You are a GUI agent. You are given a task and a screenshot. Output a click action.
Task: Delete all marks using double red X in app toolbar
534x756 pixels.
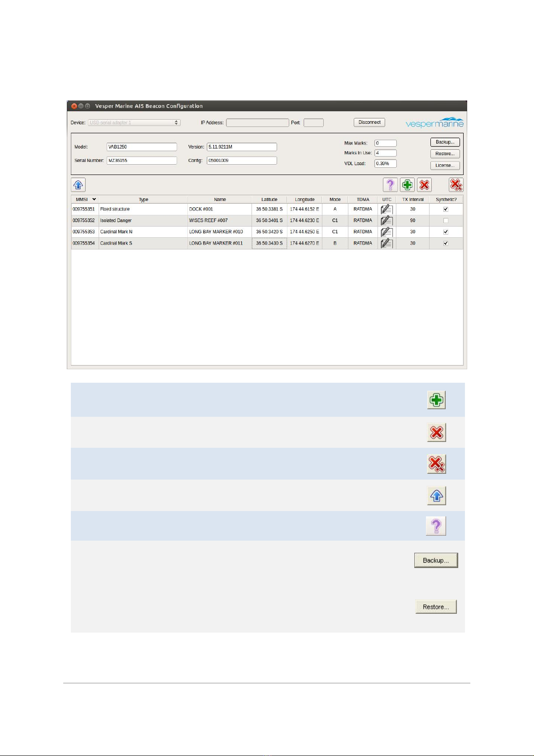click(456, 185)
